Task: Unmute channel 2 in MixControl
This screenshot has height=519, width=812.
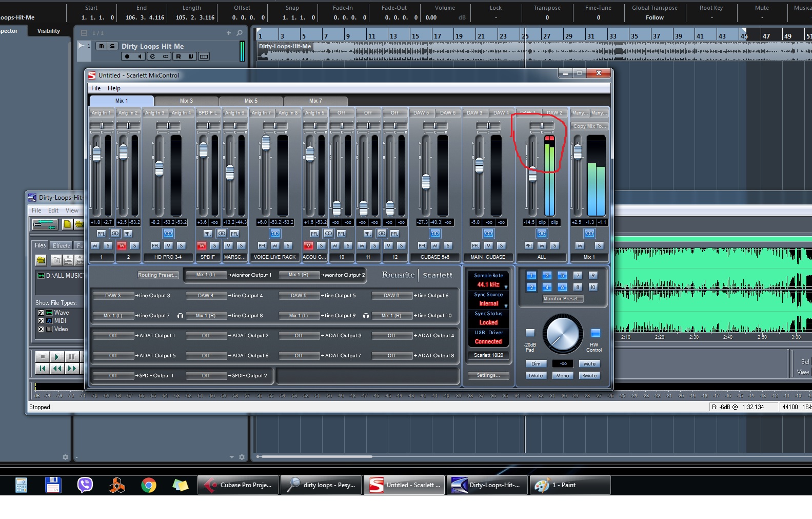Action: [x=122, y=246]
